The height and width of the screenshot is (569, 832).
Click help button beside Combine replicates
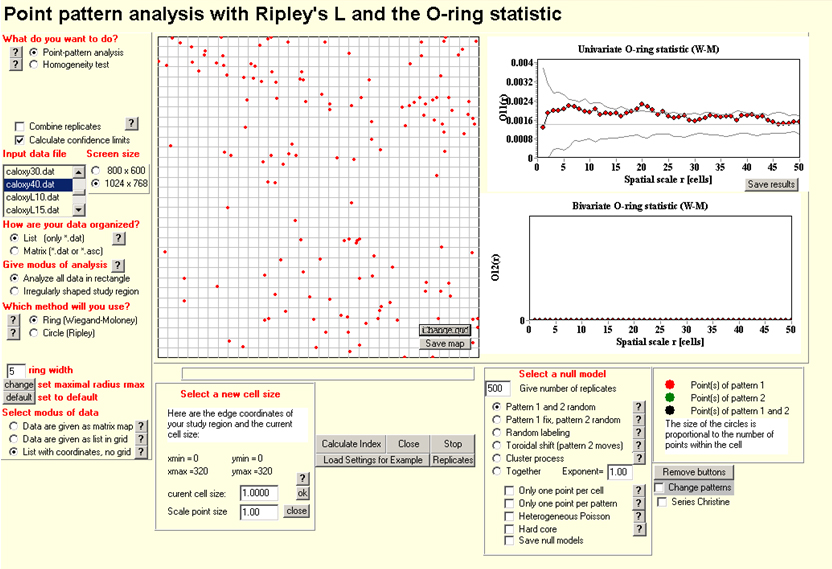[x=131, y=123]
